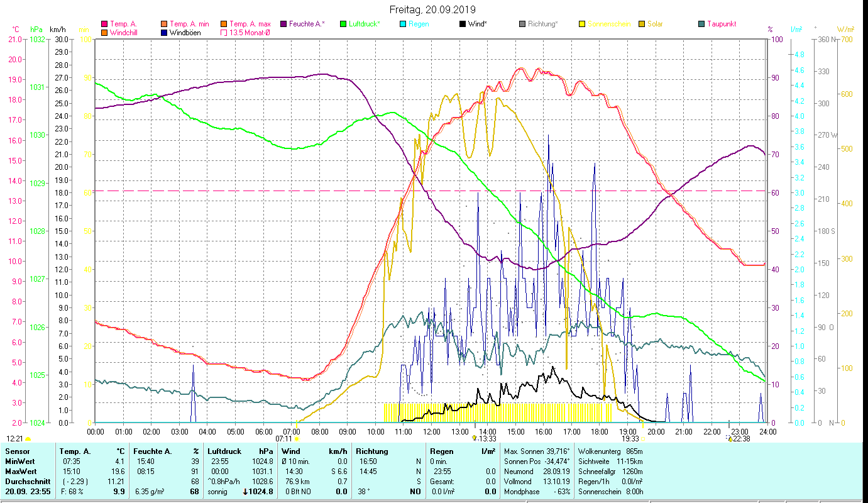Click the Regen column header in table

click(441, 451)
